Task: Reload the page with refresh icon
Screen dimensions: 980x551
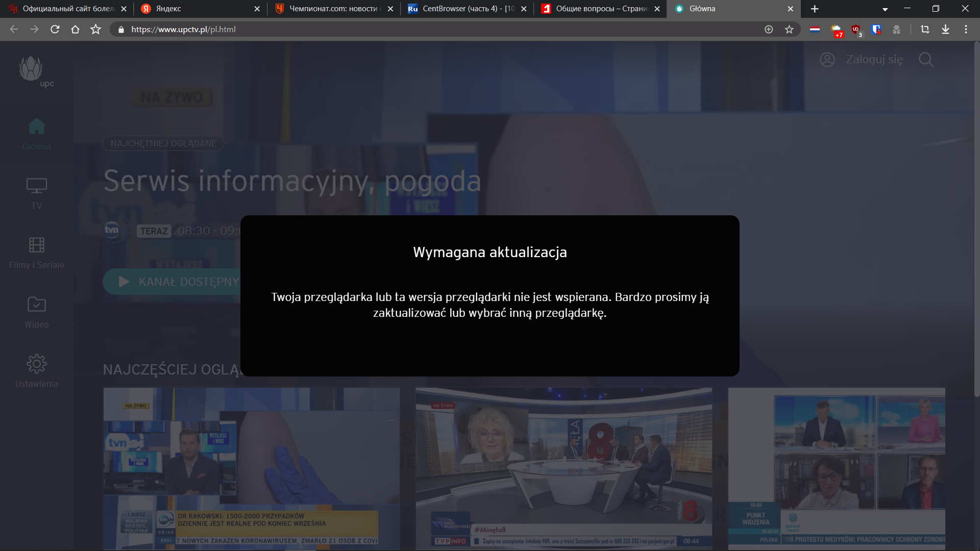Action: pyautogui.click(x=55, y=30)
